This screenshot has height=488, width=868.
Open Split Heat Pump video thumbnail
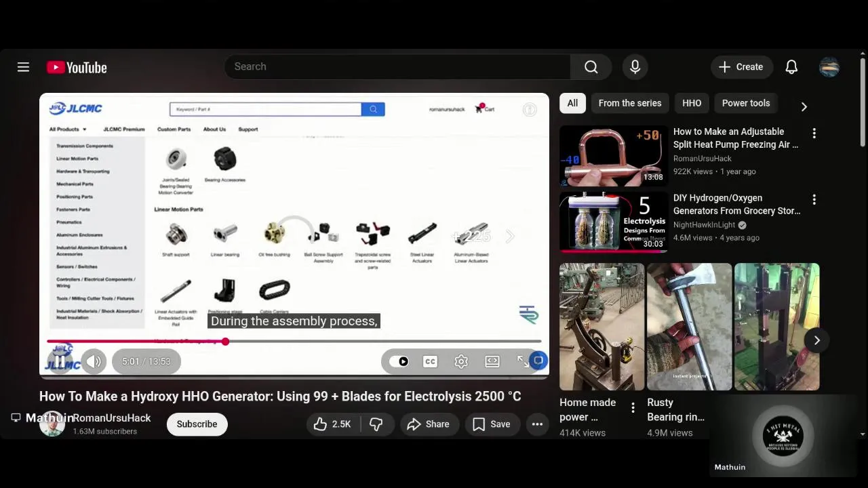pyautogui.click(x=613, y=155)
